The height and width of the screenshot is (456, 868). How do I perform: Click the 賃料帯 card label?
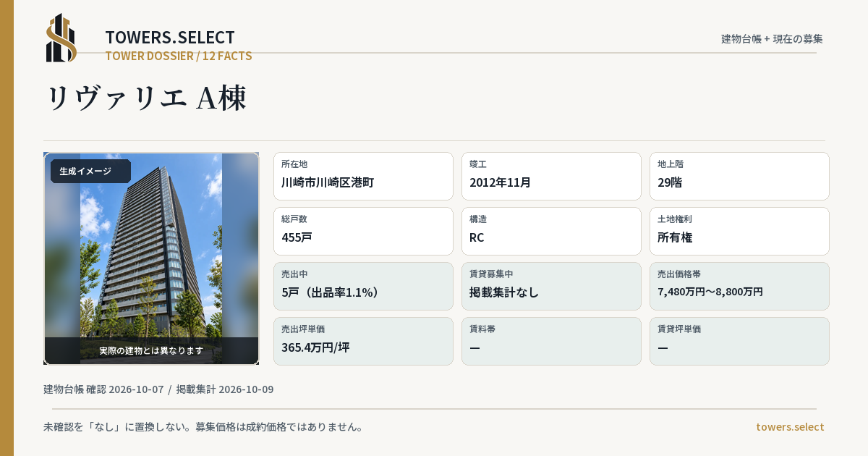(x=482, y=329)
